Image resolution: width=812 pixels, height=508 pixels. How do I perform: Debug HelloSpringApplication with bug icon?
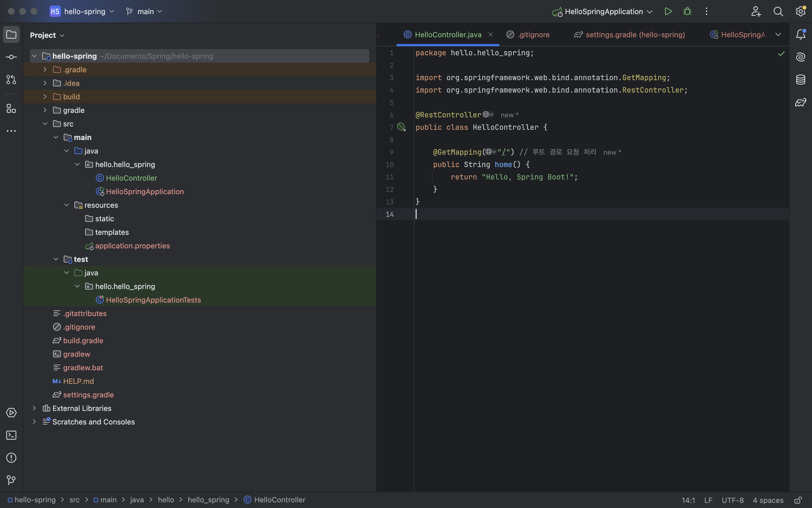pyautogui.click(x=687, y=11)
